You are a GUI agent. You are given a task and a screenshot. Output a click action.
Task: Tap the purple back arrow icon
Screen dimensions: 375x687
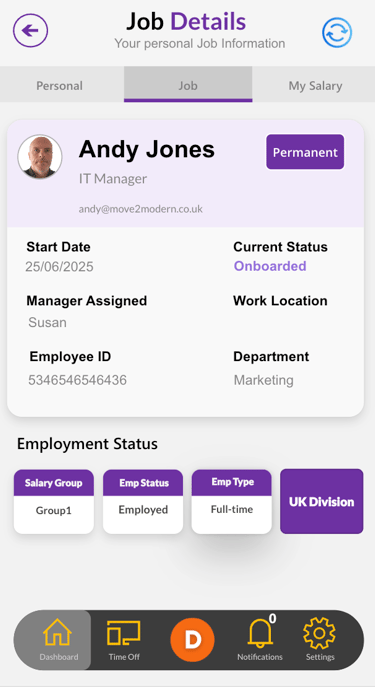(31, 31)
